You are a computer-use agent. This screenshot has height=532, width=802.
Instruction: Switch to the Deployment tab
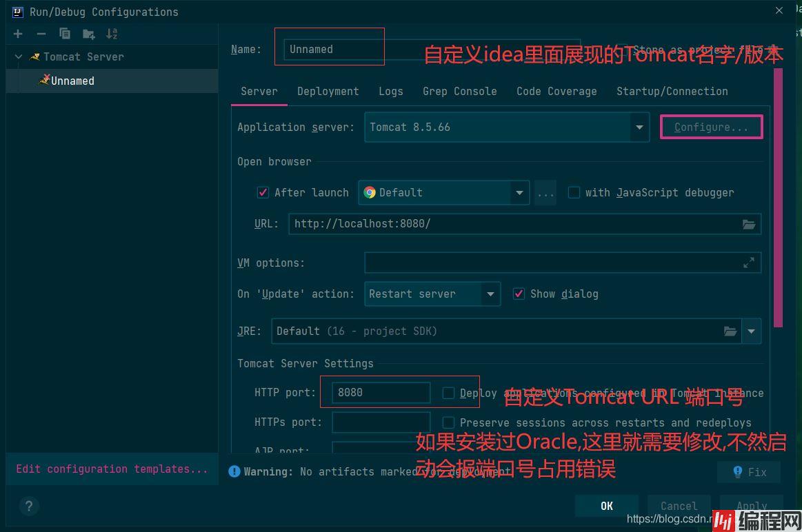[x=328, y=91]
